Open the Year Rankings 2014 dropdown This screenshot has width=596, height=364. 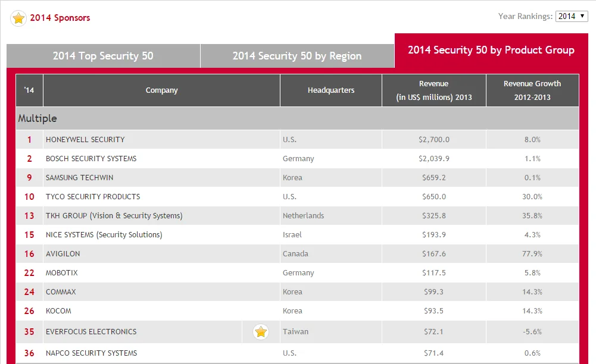[572, 16]
